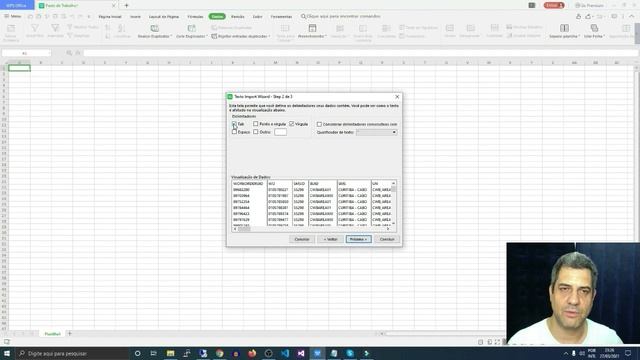The image size is (640, 360).
Task: Open the Fórmulas ribbon tab
Action: [195, 17]
